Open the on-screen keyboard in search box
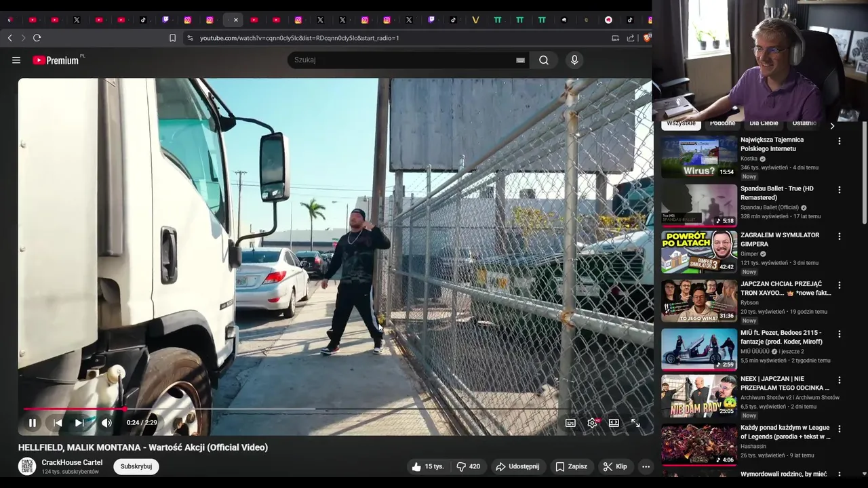Screen dimensions: 868x488 [x=520, y=60]
